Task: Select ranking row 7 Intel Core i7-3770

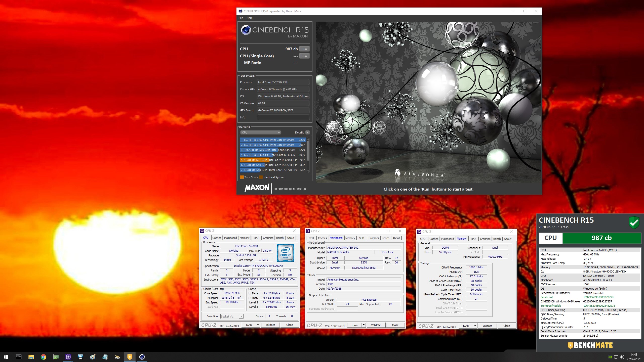Action: 273,170
